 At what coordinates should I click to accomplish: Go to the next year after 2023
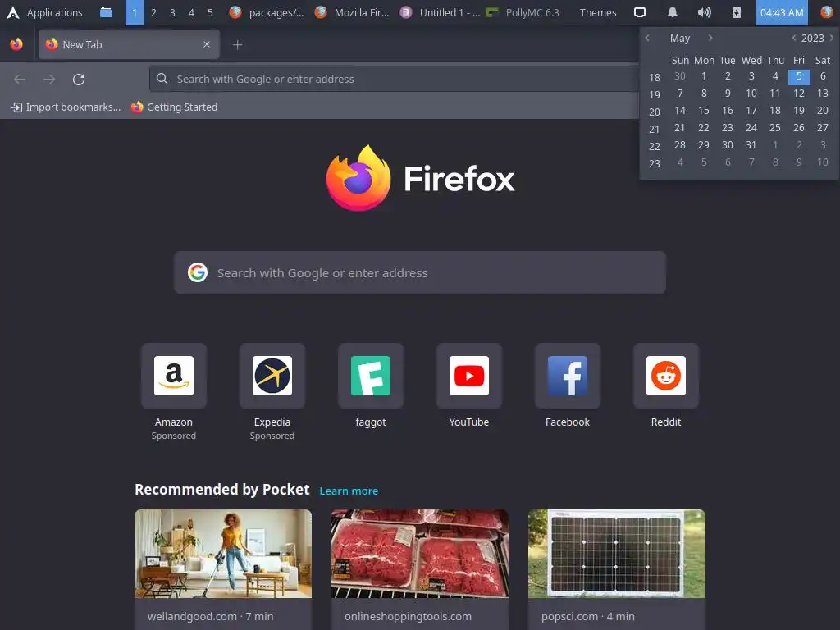tap(832, 38)
